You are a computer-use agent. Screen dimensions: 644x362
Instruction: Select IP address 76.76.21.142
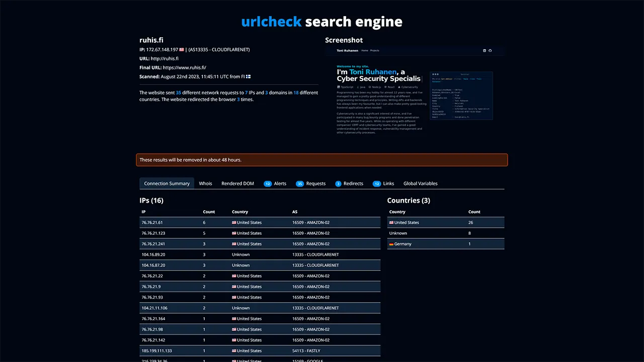153,340
